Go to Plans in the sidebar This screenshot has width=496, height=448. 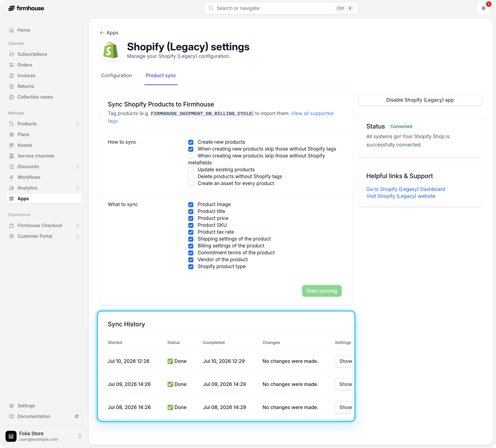pyautogui.click(x=44, y=134)
